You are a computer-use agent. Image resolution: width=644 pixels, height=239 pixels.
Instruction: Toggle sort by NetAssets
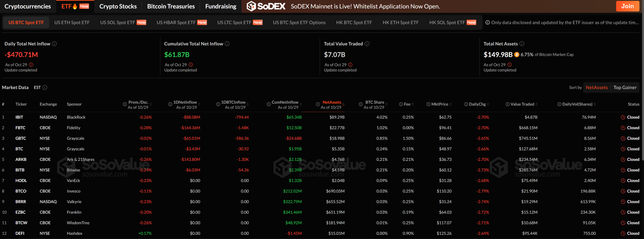(x=597, y=87)
